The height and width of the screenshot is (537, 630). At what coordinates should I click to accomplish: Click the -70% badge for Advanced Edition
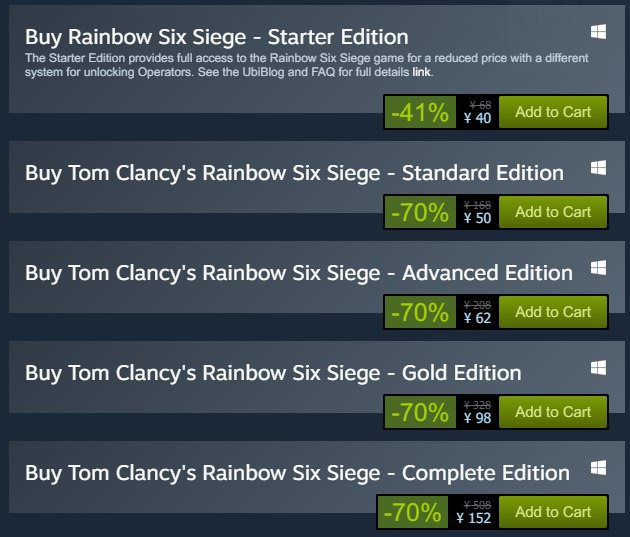click(420, 313)
